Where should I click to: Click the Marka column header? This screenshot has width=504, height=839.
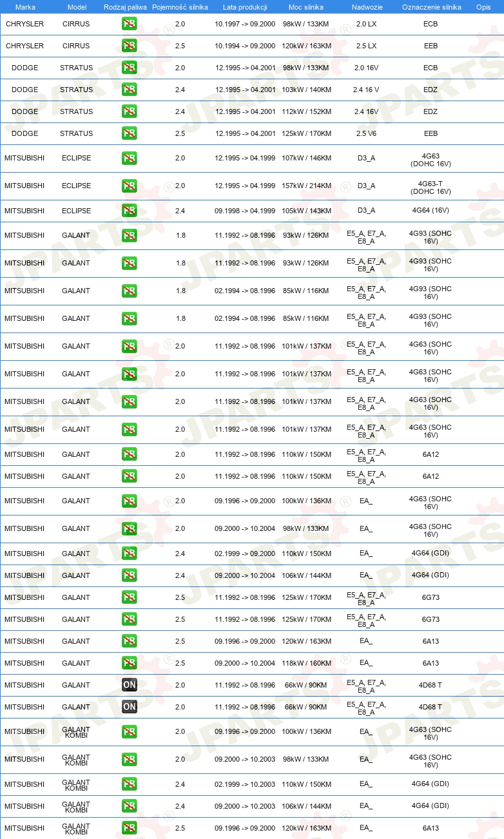(x=24, y=7)
